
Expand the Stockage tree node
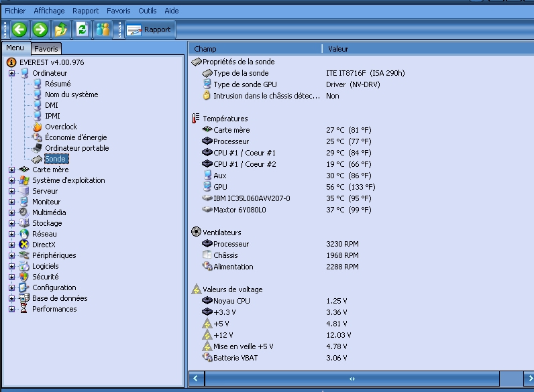coord(11,223)
